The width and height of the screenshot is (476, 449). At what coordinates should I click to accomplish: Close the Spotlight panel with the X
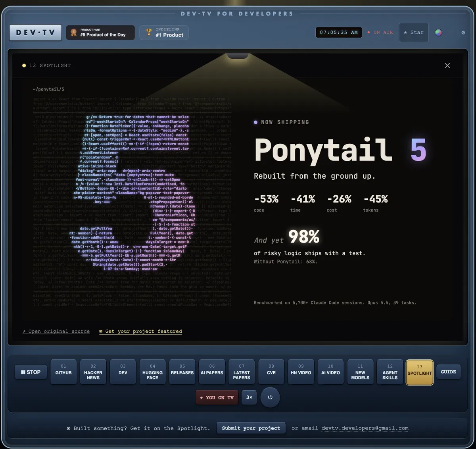pos(447,66)
